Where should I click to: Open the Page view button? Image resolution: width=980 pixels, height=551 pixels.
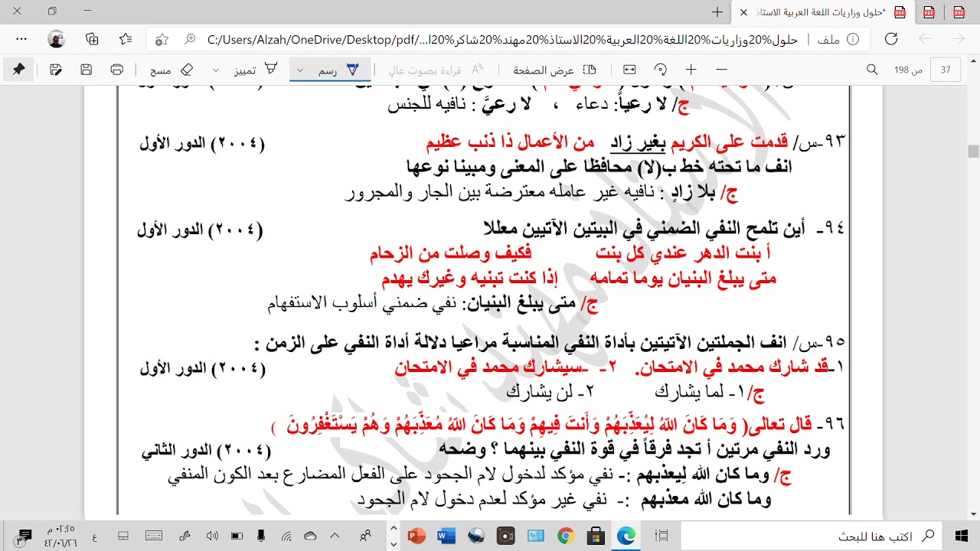[x=555, y=70]
